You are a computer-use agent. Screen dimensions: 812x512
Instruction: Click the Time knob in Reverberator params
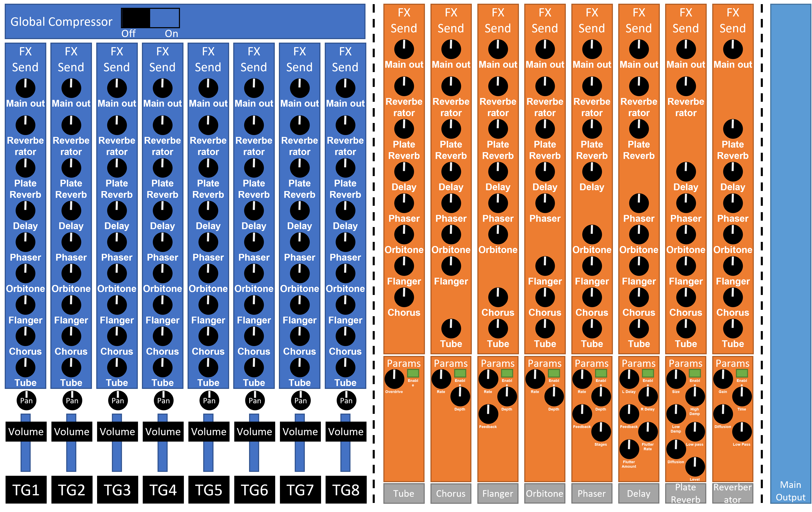pyautogui.click(x=741, y=396)
